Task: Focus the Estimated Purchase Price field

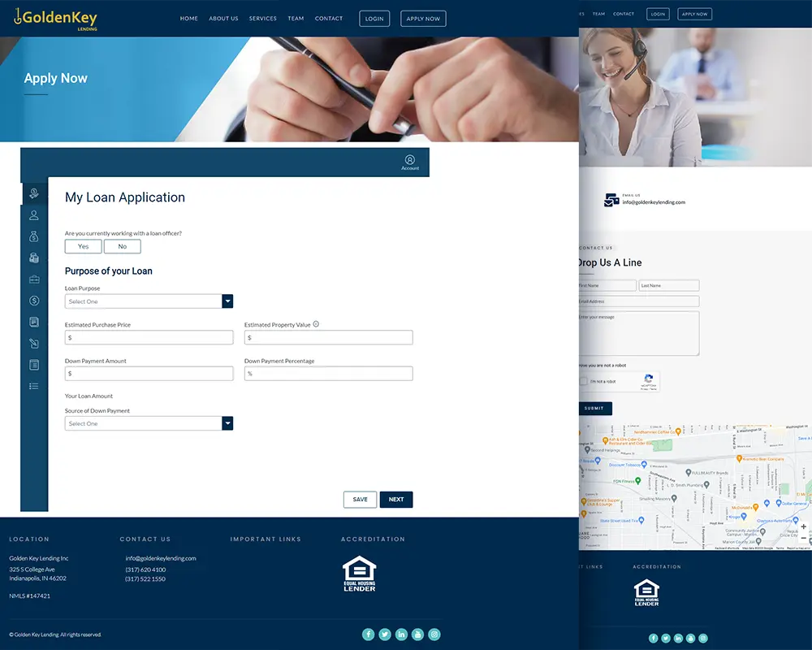Action: [x=149, y=337]
